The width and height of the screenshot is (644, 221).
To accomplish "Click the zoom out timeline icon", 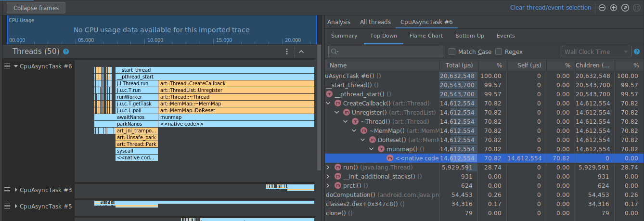I will coord(602,8).
